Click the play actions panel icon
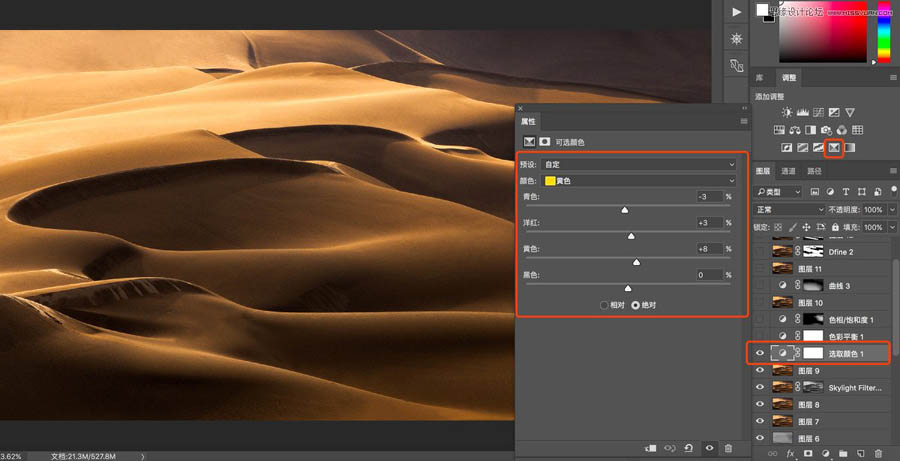The width and height of the screenshot is (900, 461). [x=736, y=12]
